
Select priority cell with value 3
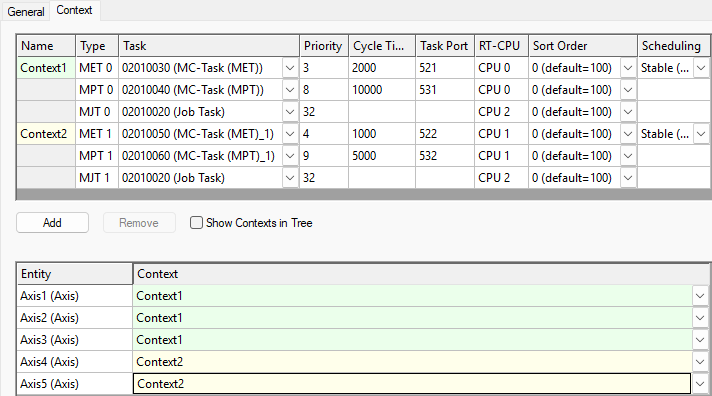324,68
